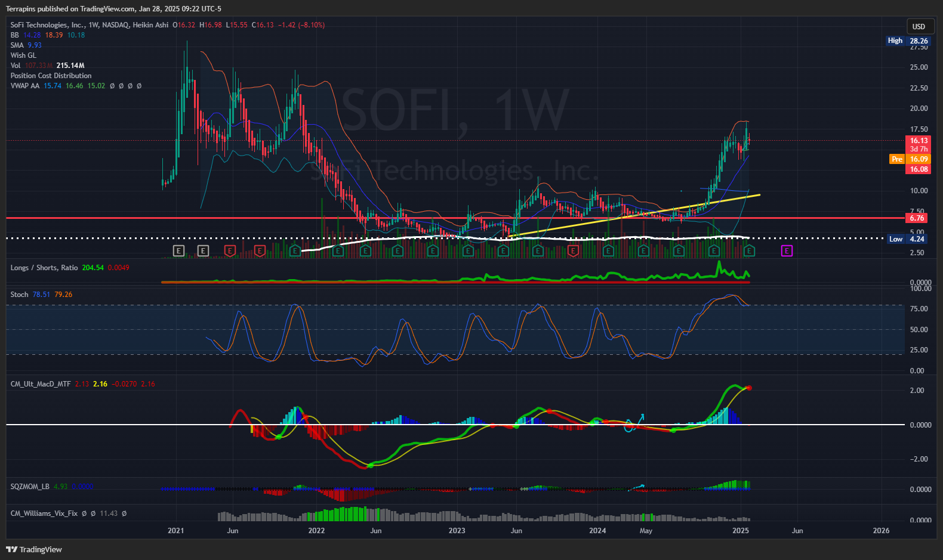Viewport: 943px width, 560px height.
Task: Select the Position Cost Distribution indicator label
Action: pyautogui.click(x=51, y=76)
